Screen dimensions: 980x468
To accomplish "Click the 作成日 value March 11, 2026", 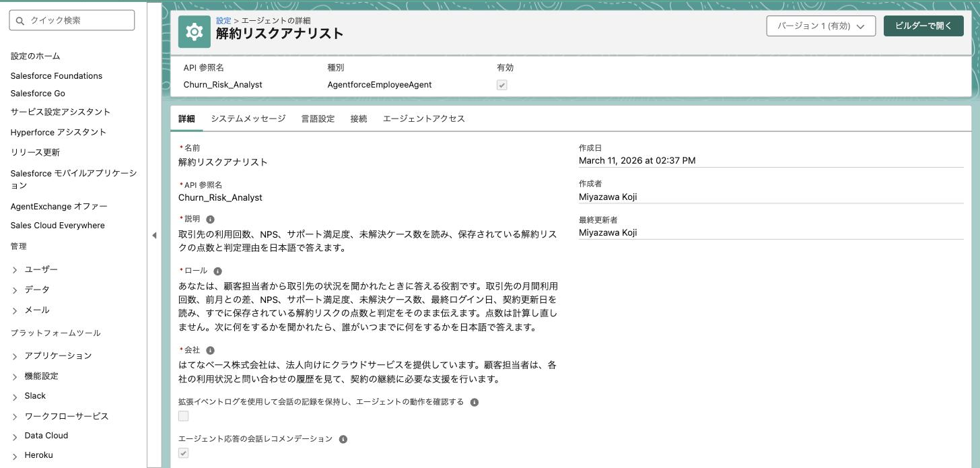I will tap(637, 160).
